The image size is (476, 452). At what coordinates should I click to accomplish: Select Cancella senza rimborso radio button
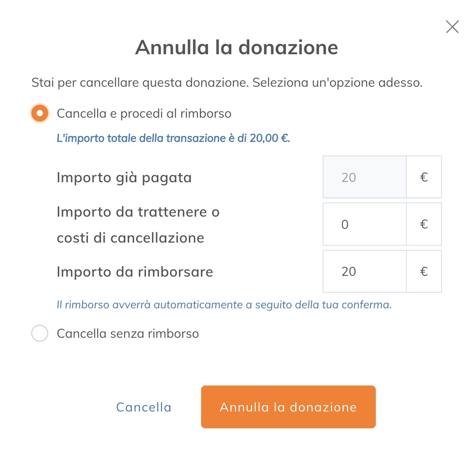(x=40, y=333)
